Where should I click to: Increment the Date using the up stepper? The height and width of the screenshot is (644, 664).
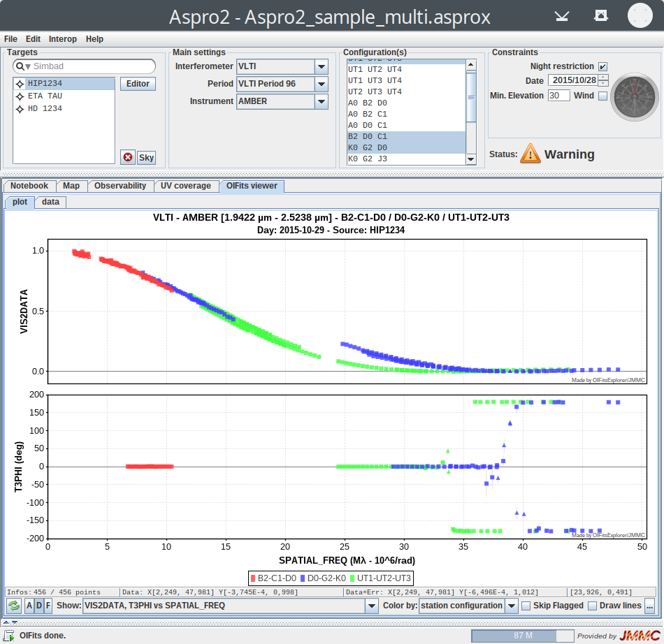[x=603, y=77]
